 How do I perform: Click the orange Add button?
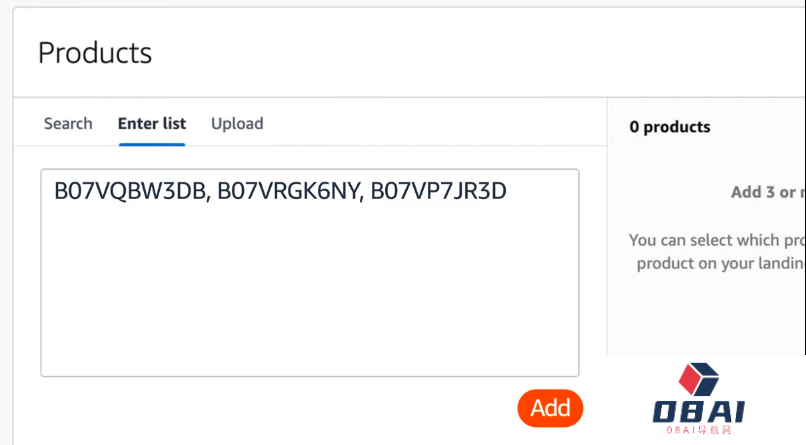[550, 408]
